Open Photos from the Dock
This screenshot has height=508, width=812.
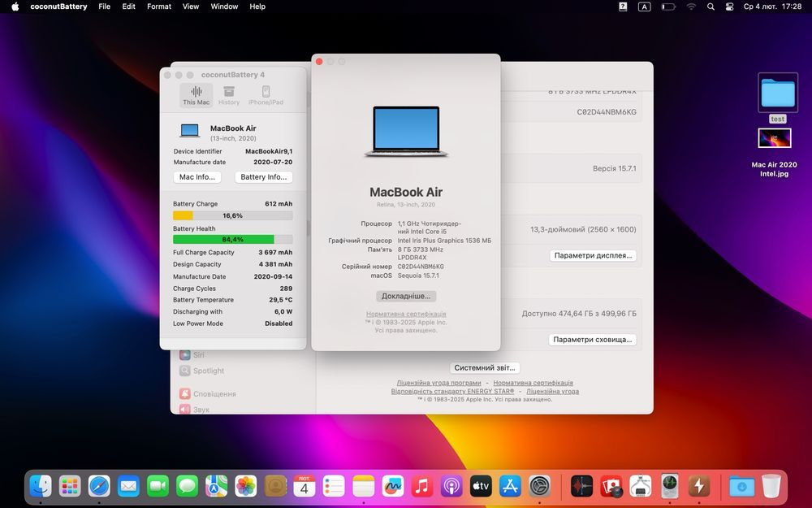pyautogui.click(x=245, y=486)
